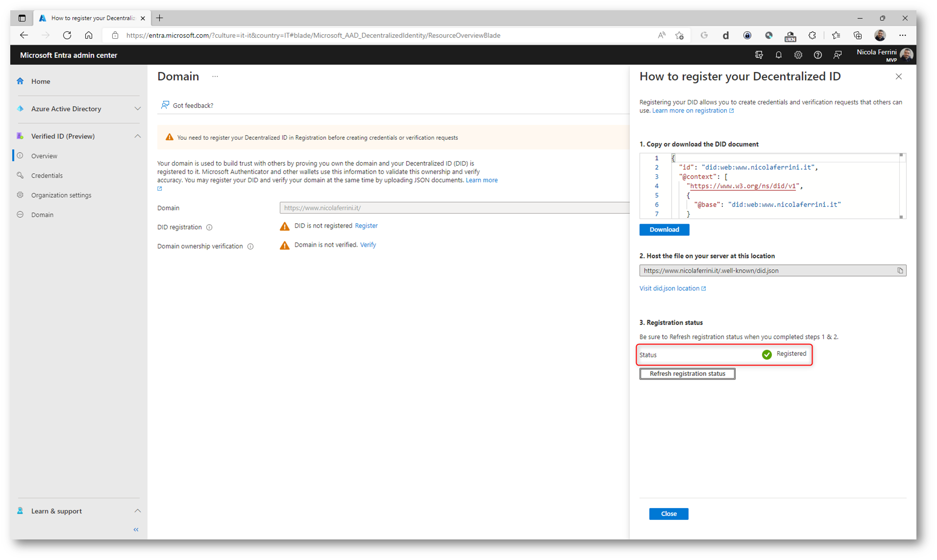The height and width of the screenshot is (560, 937).
Task: Reload the page with the refresh icon
Action: tap(67, 35)
